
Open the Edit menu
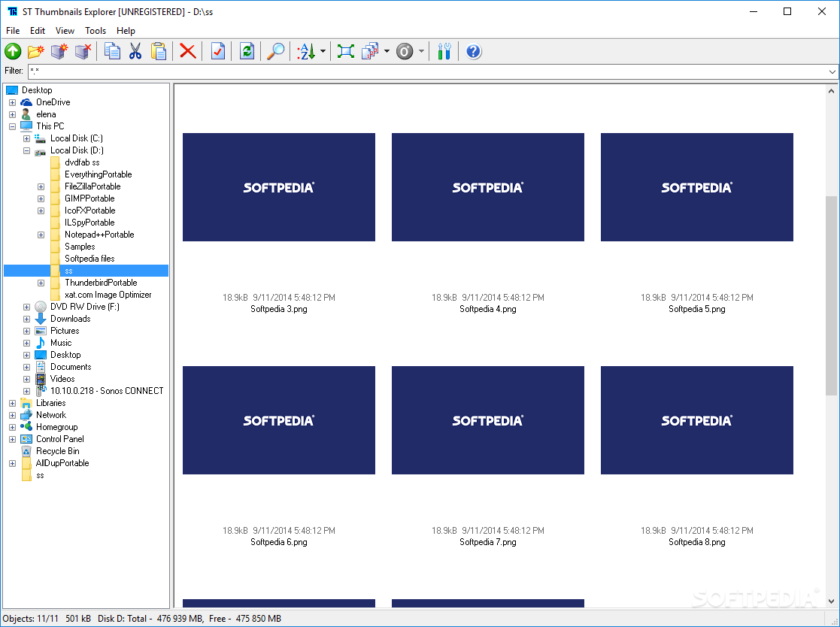pyautogui.click(x=38, y=31)
